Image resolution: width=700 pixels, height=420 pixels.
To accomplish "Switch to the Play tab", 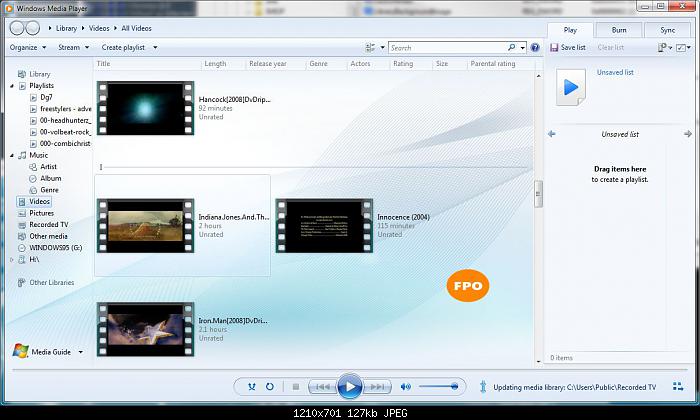I will (570, 30).
